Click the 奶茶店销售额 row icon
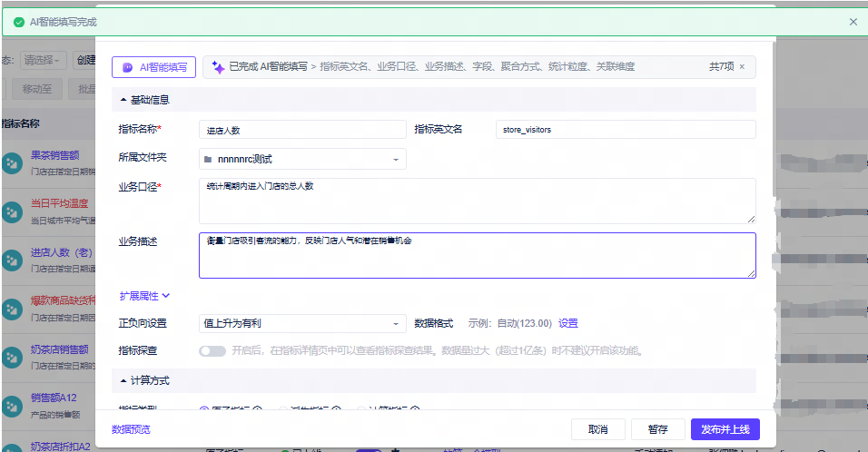 [12, 358]
